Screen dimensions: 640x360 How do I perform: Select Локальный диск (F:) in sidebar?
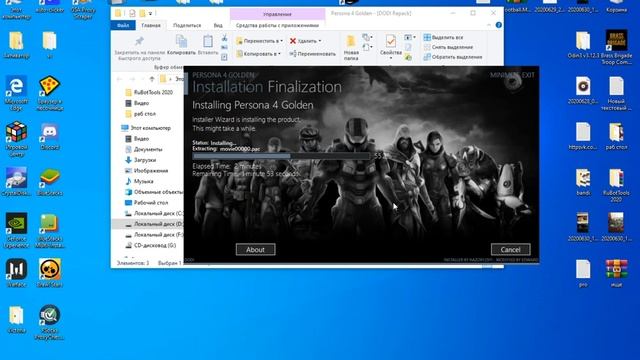click(153, 234)
